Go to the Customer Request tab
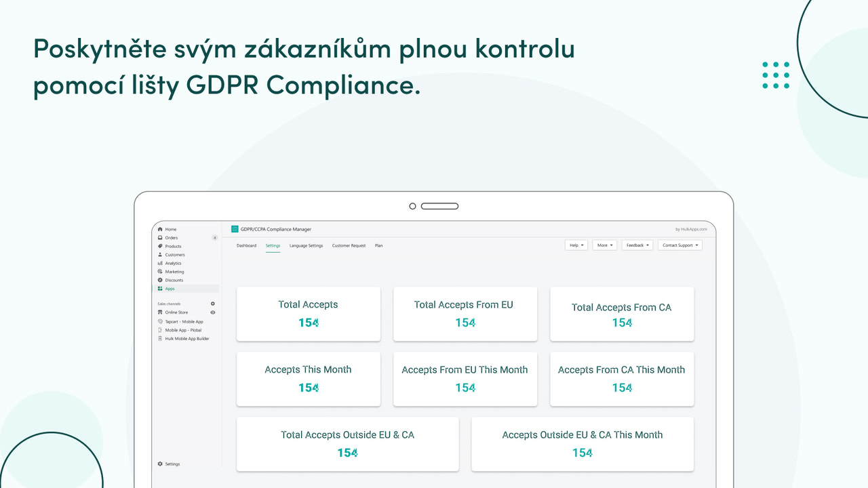The height and width of the screenshot is (488, 868). 349,245
